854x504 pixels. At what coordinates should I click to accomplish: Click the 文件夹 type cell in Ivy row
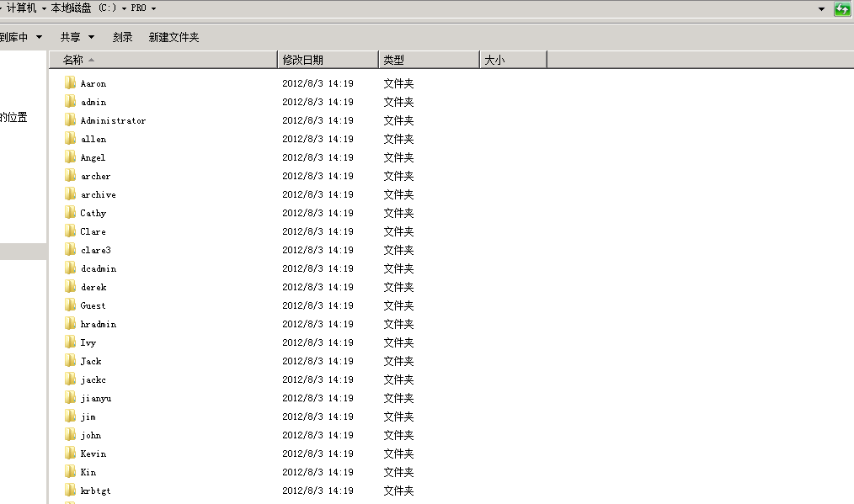(x=398, y=342)
